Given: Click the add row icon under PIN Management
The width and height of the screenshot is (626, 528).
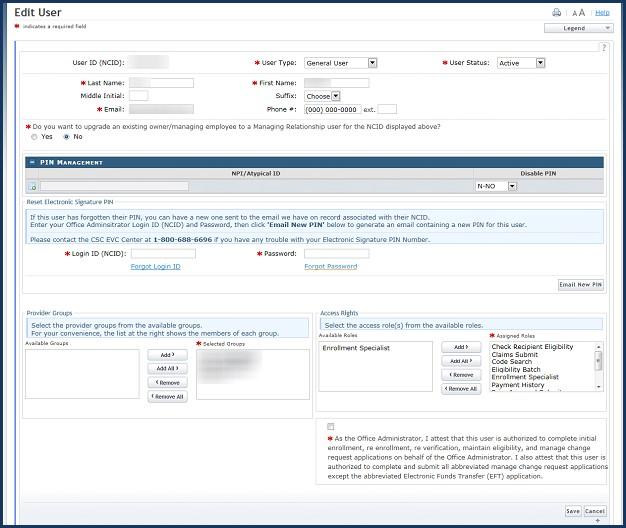Looking at the screenshot, I should tap(32, 186).
